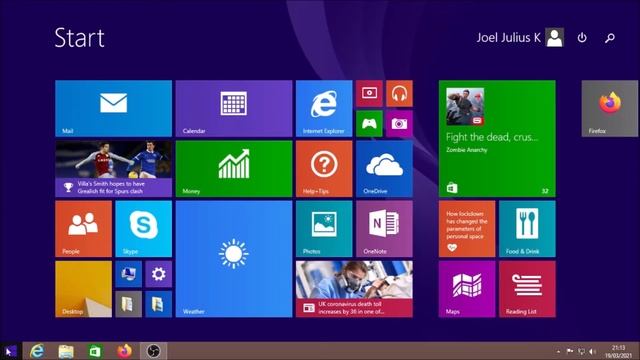640x360 pixels.
Task: Open the Store from the taskbar
Action: click(95, 351)
